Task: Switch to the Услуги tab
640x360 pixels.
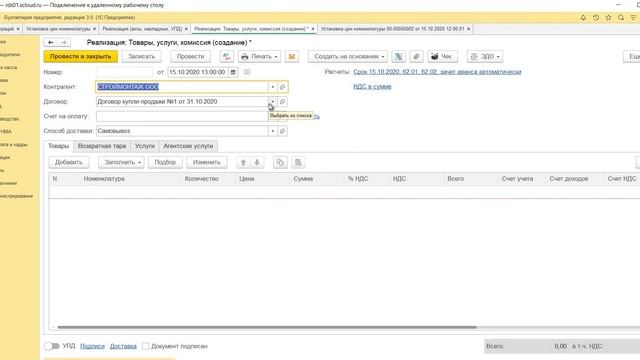Action: pos(145,146)
